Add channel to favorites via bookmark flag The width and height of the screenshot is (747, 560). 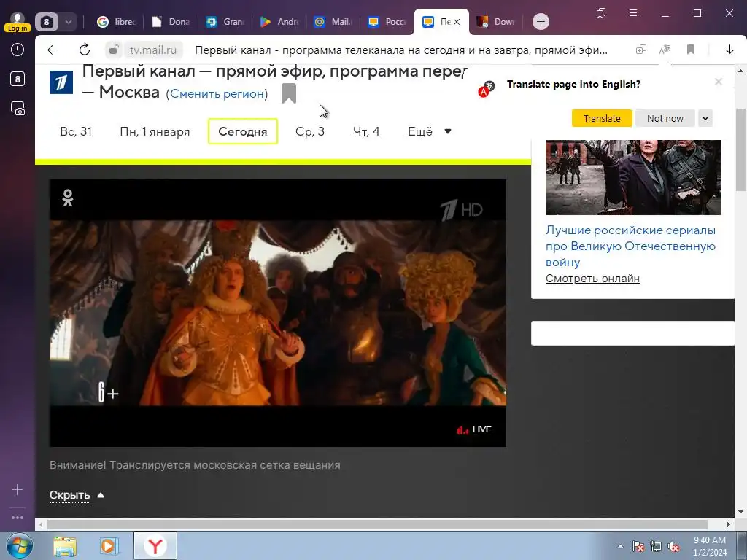tap(289, 93)
